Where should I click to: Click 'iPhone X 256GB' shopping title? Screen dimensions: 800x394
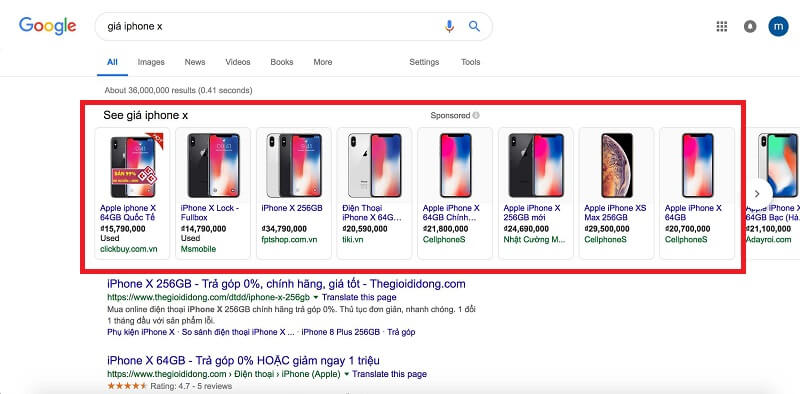292,208
